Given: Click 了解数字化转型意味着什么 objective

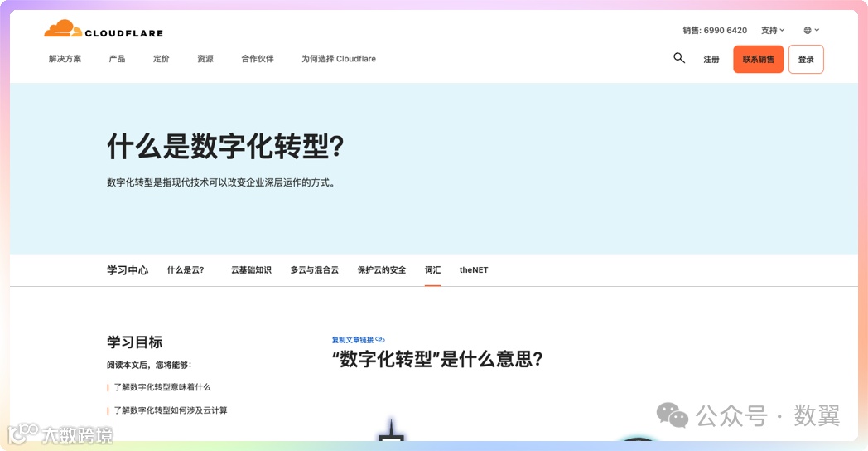Looking at the screenshot, I should pos(162,387).
